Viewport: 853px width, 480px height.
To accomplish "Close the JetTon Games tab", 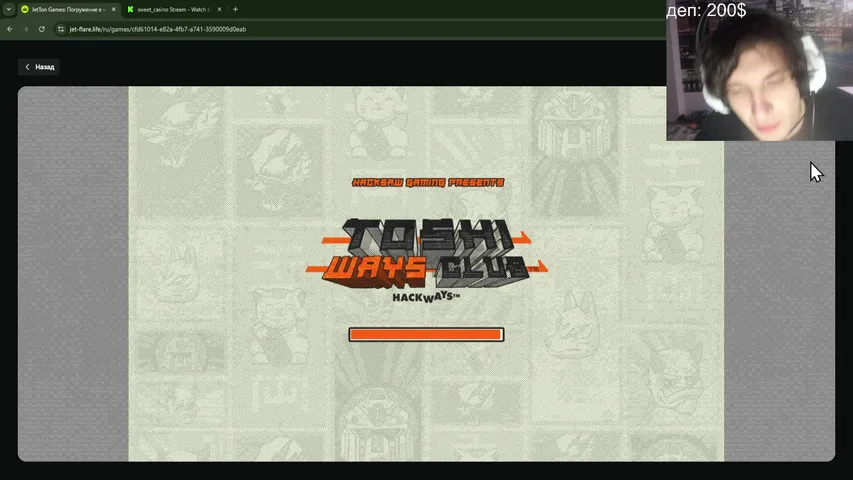I will point(113,9).
